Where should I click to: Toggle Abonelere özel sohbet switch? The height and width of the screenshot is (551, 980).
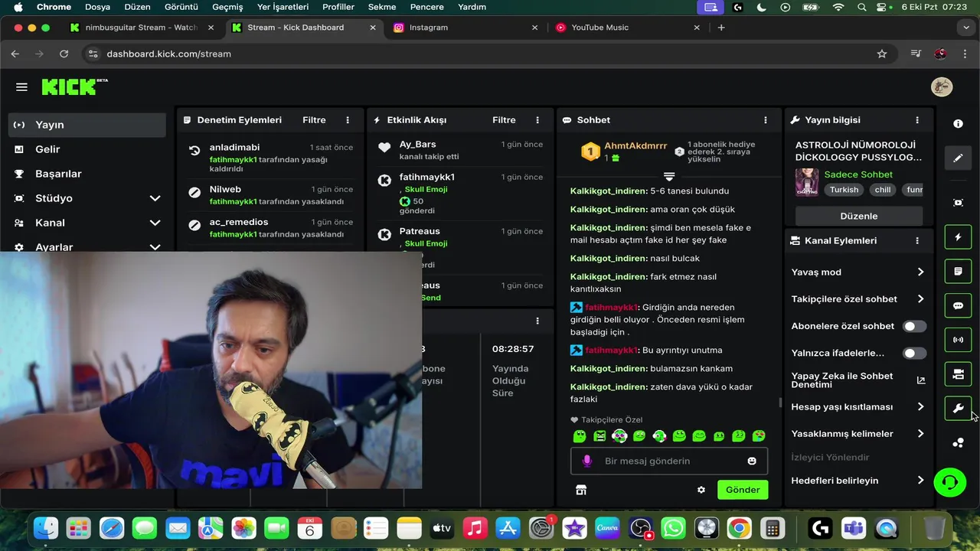[x=914, y=326]
